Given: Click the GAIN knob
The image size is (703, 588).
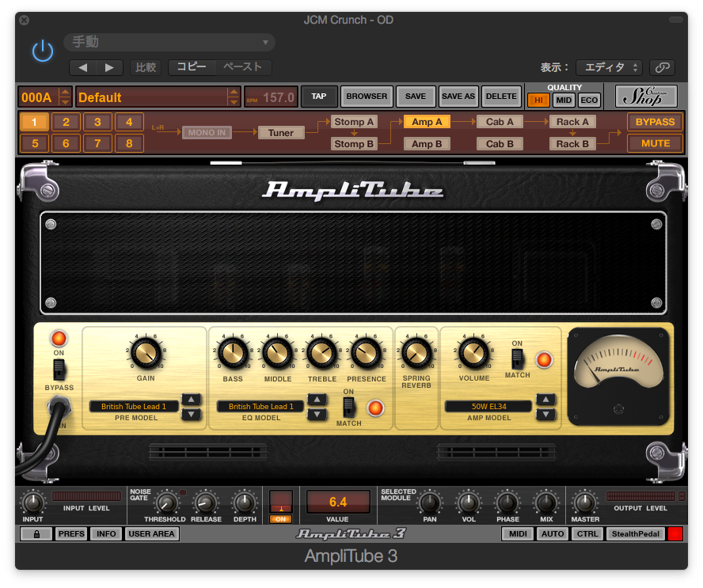Looking at the screenshot, I should point(146,352).
